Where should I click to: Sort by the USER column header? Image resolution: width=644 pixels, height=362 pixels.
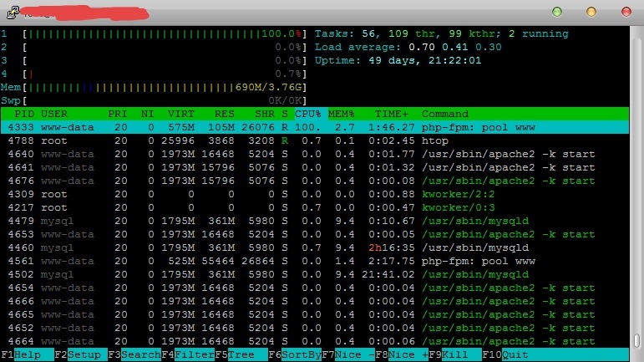[53, 114]
